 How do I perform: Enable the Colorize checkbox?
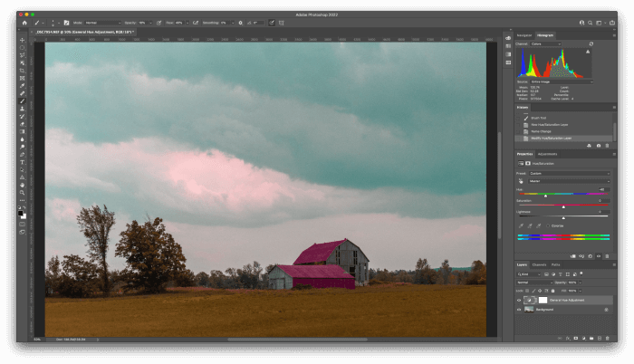550,225
